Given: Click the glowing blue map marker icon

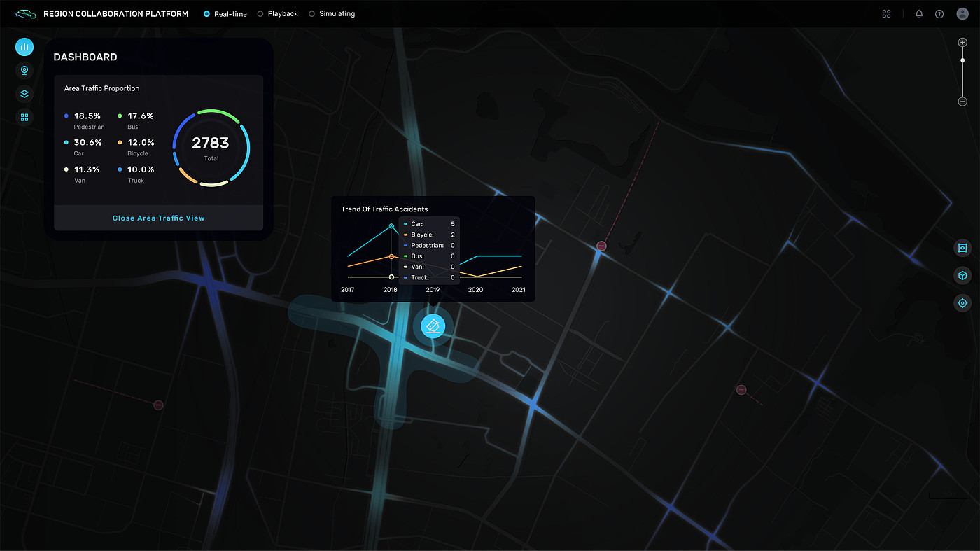Looking at the screenshot, I should click(x=433, y=326).
